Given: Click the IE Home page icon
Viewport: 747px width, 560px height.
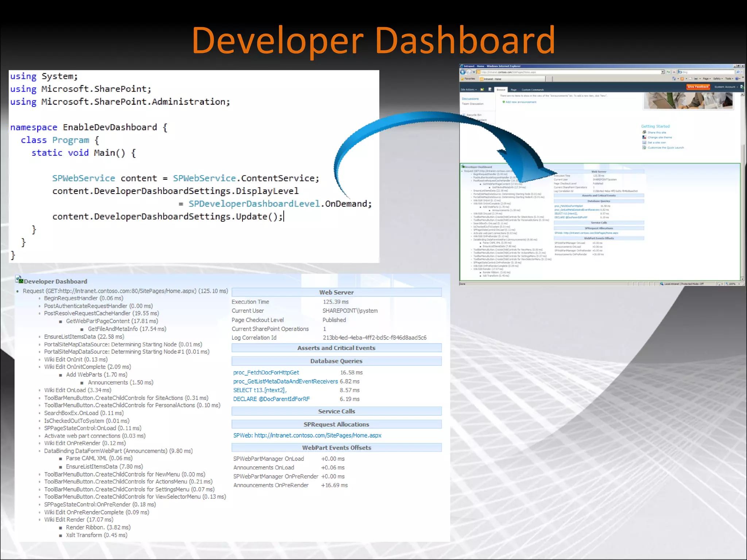Looking at the screenshot, I should [674, 78].
